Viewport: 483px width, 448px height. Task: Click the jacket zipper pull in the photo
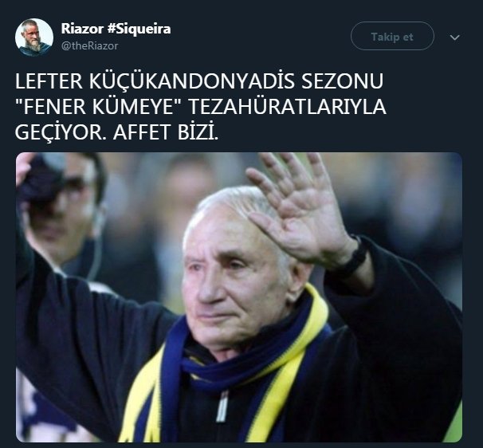click(x=222, y=406)
